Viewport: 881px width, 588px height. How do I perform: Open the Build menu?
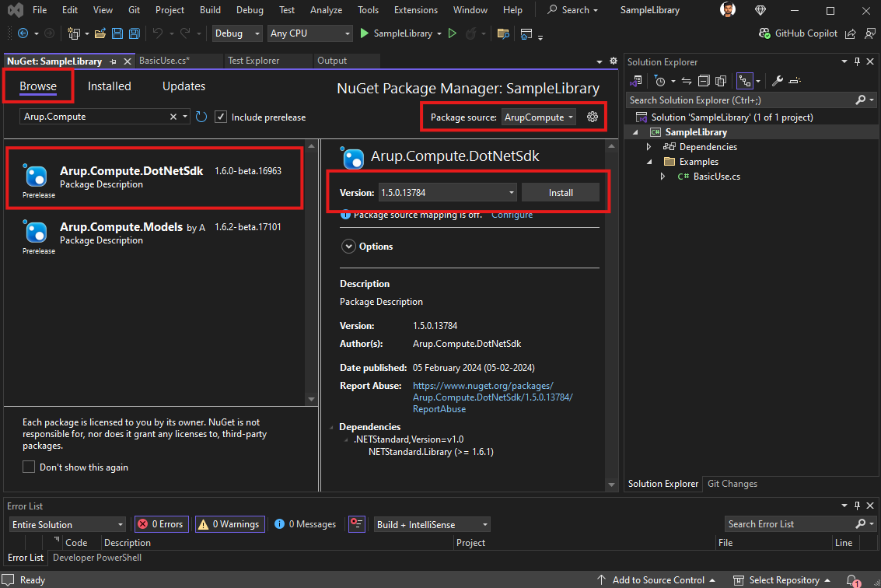click(210, 10)
